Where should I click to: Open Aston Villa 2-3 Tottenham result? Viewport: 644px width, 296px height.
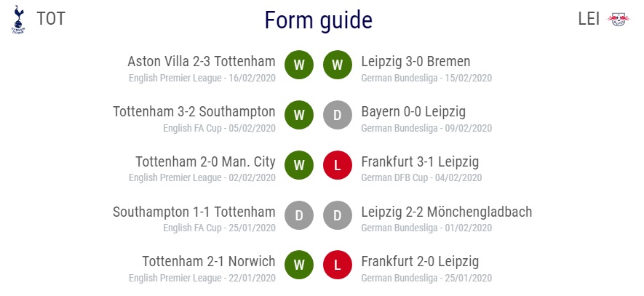(202, 61)
